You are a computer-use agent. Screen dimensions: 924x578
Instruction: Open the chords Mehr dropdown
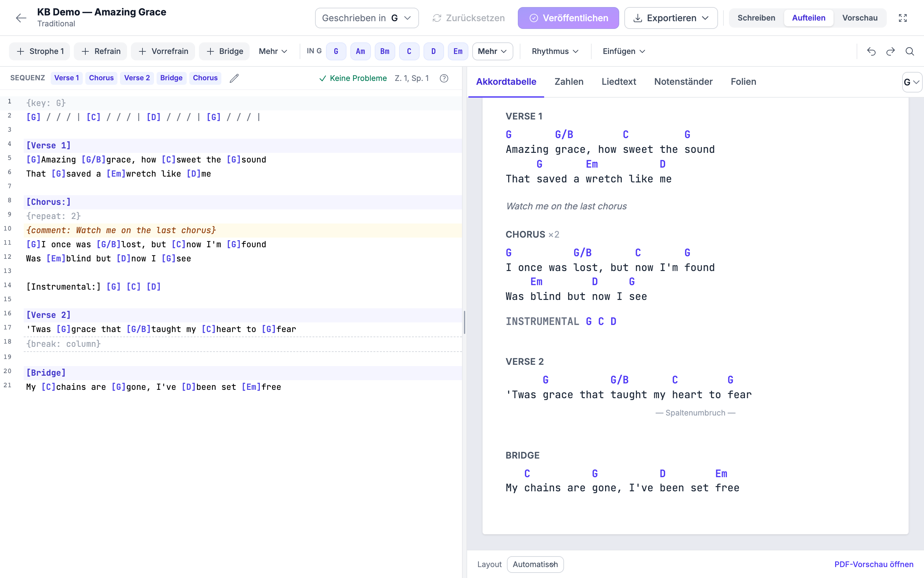(492, 51)
